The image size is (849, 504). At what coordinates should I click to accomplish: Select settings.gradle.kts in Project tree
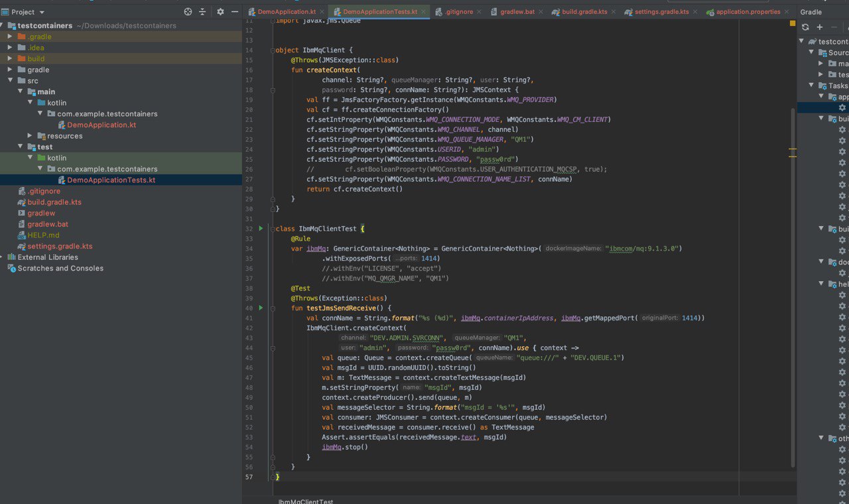[x=60, y=246]
